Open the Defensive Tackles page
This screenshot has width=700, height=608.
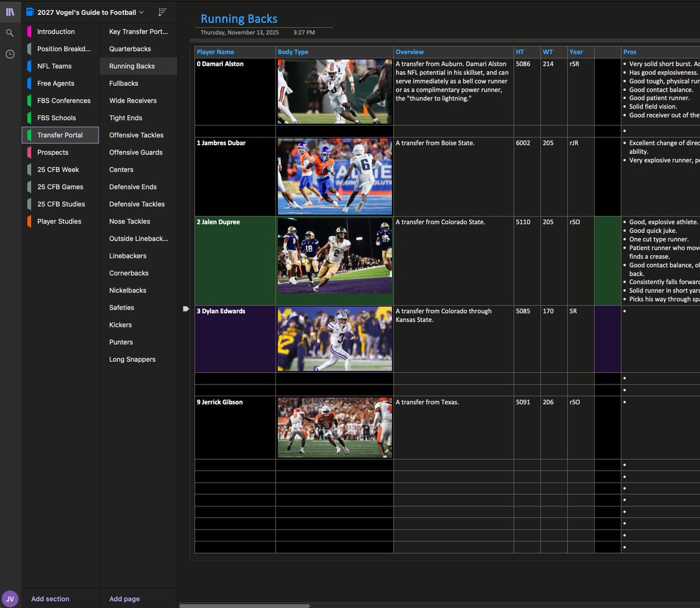[138, 204]
